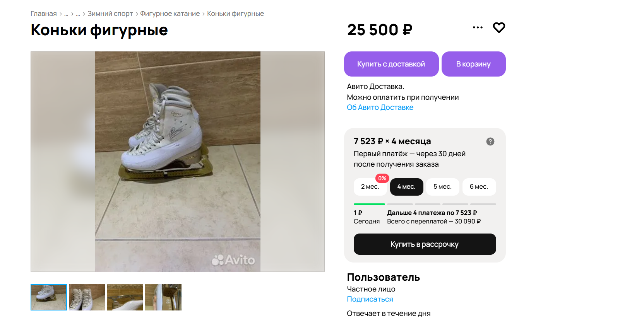Click Купить с доставкой button
644x324 pixels.
pos(391,64)
